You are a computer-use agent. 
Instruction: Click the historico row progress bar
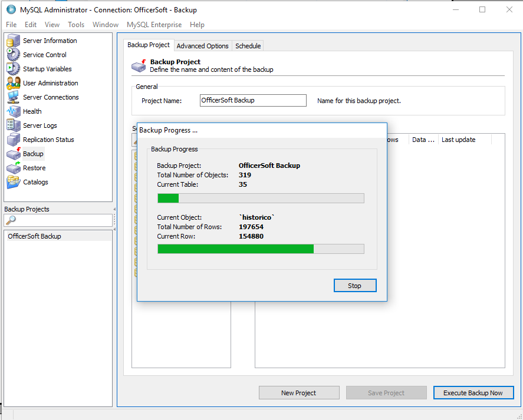[x=261, y=249]
